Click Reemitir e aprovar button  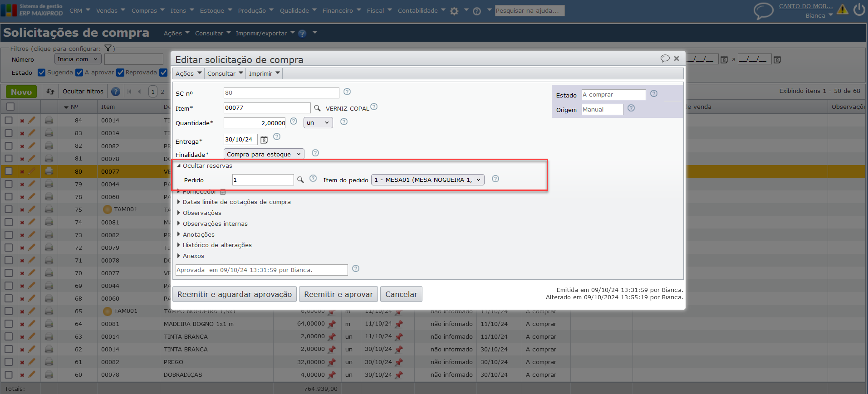[338, 294]
